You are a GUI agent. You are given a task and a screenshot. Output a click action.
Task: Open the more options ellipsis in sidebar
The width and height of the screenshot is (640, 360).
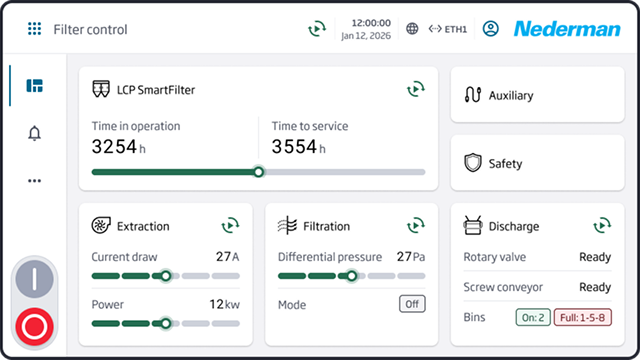pos(34,180)
